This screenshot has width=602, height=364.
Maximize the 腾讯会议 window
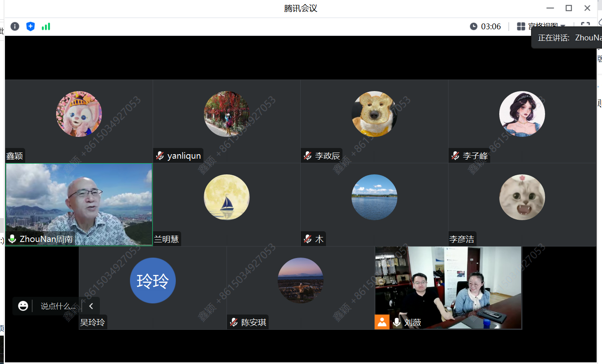point(569,8)
